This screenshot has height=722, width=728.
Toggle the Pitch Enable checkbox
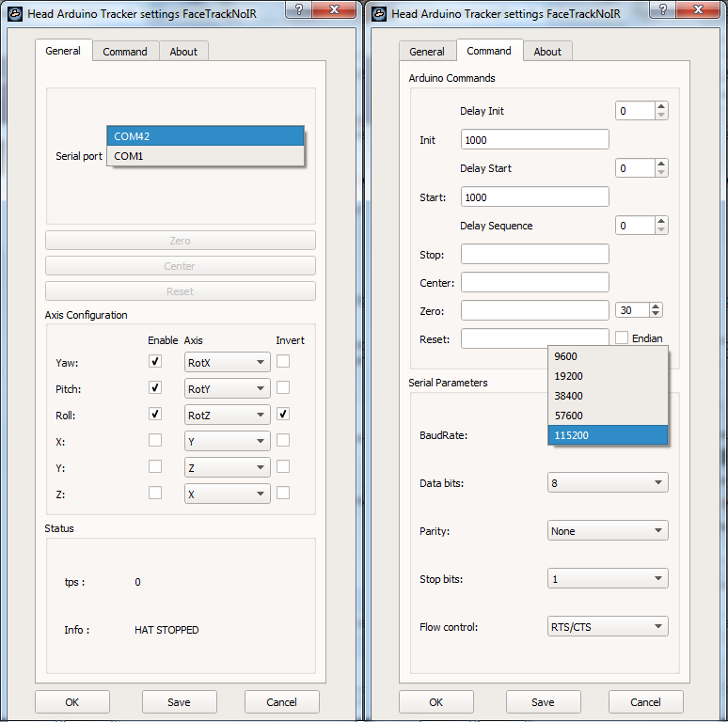(x=155, y=388)
